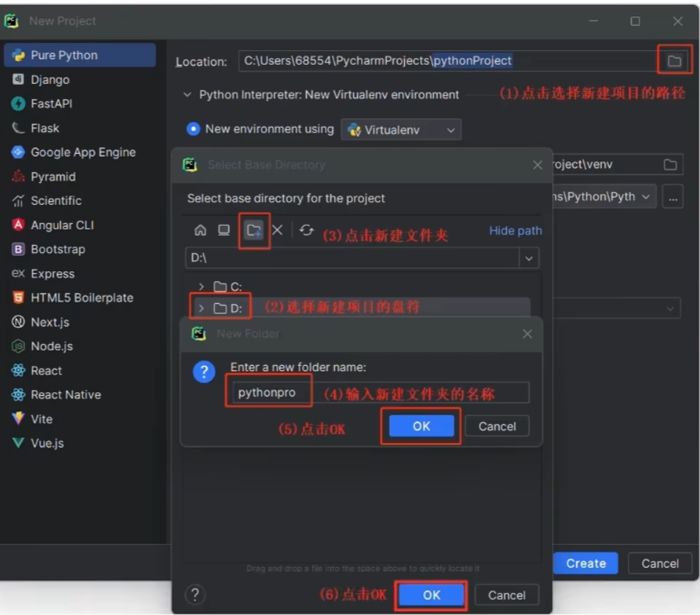Screen dimensions: 700x615
Task: Click Cancel in the New Folder dialog
Action: (x=497, y=426)
